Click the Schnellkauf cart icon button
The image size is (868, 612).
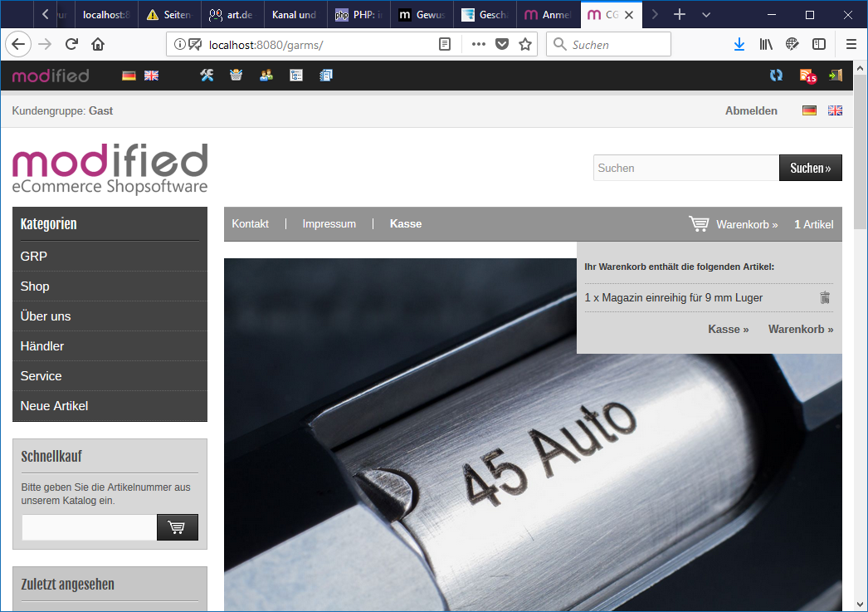(x=177, y=527)
